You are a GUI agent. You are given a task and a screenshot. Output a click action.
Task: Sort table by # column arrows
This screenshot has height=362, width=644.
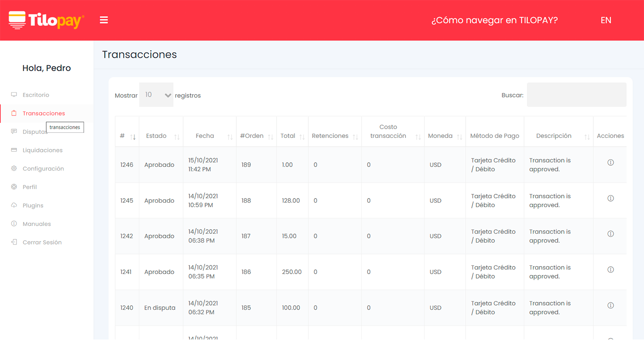tap(133, 137)
